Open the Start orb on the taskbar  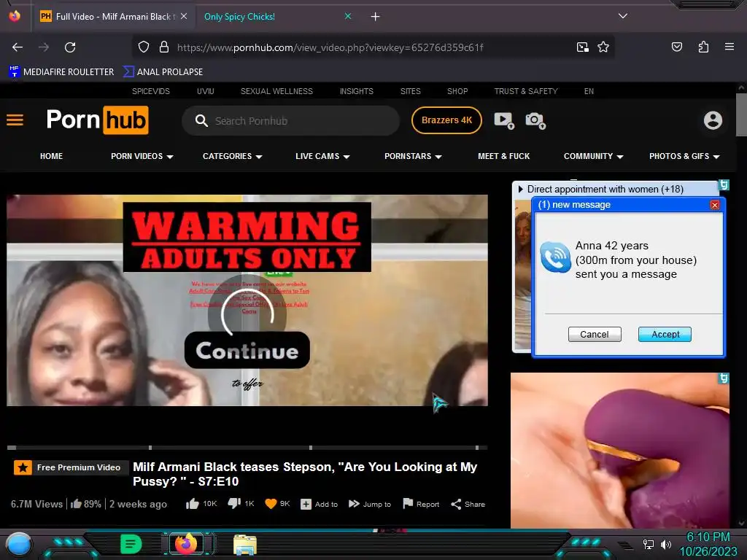tap(18, 545)
